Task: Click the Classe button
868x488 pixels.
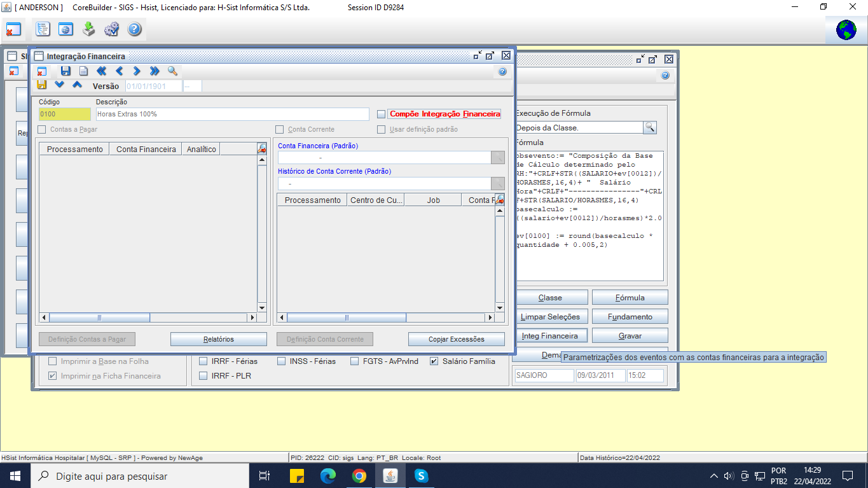Action: point(550,297)
